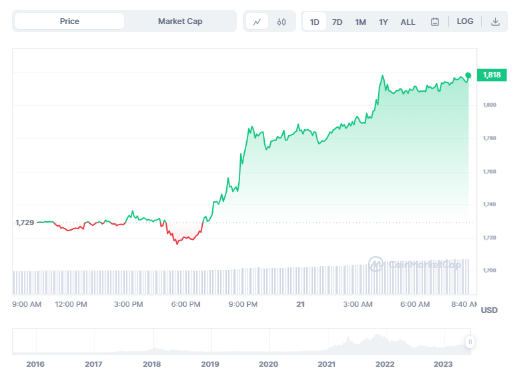This screenshot has width=514, height=379.
Task: Click the 2021 label on history timeline
Action: [x=326, y=364]
